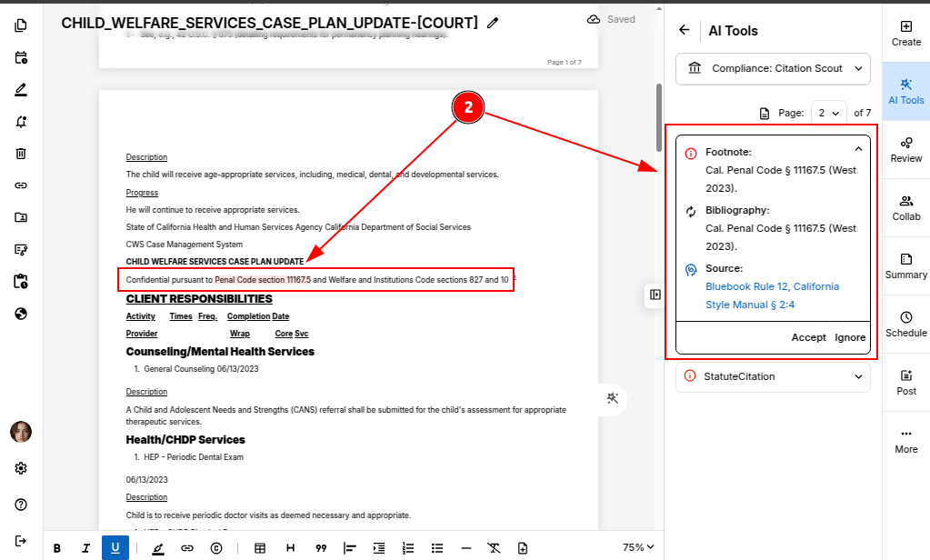Open the Bluebook Rule 12 source link
Screen dimensions: 930x560
click(772, 286)
